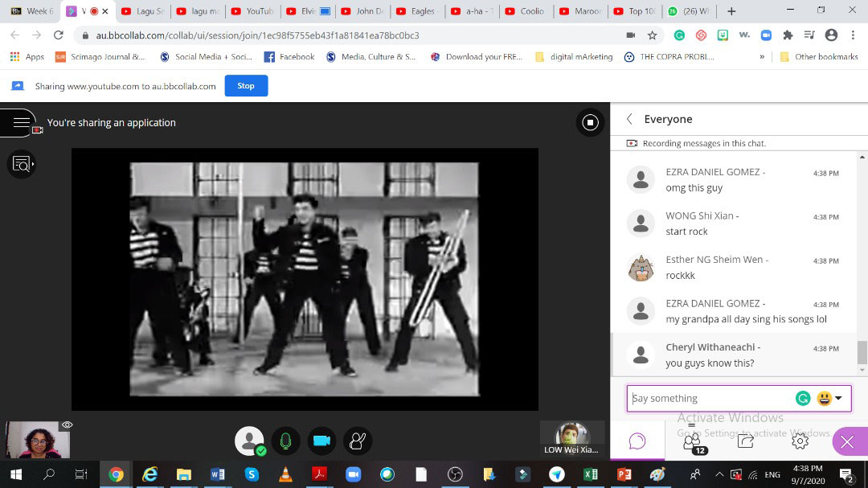This screenshot has width=868, height=488.
Task: Open the attendees panel with 12 badge
Action: (x=693, y=442)
